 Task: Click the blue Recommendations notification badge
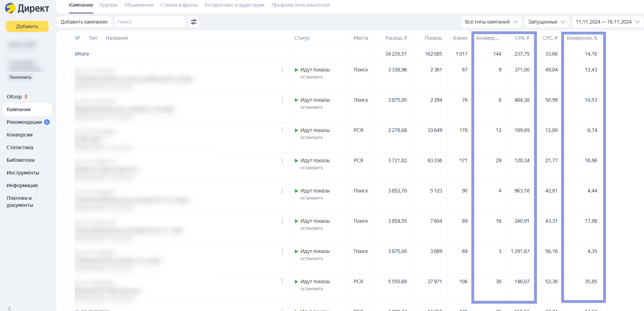click(47, 122)
